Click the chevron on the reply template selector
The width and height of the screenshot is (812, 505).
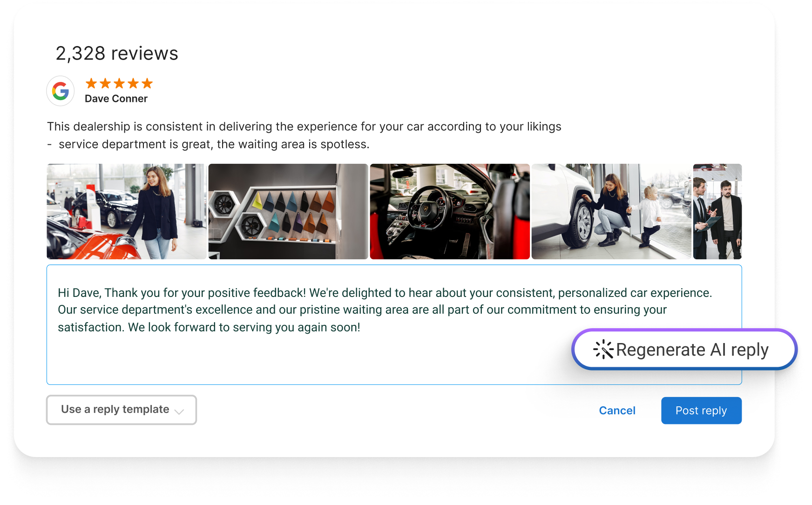click(179, 411)
